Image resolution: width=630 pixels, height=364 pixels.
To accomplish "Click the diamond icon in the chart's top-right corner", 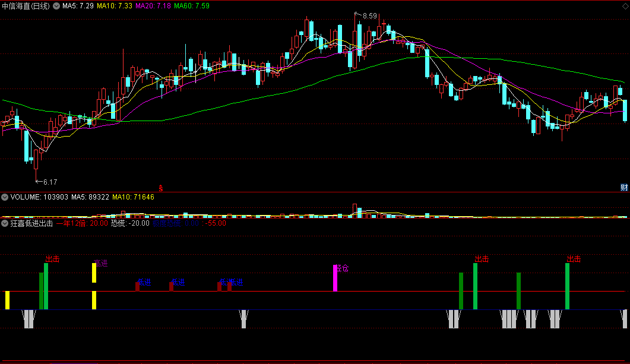I will click(x=626, y=7).
